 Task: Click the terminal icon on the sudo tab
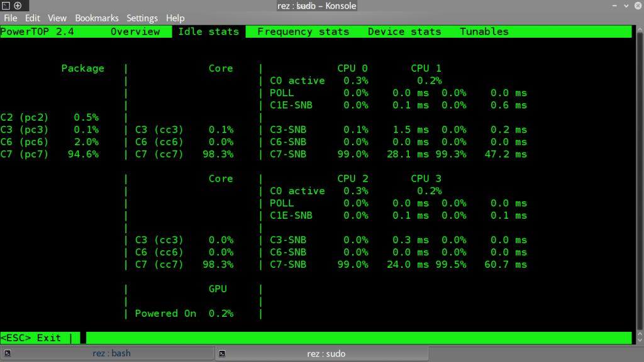click(223, 354)
